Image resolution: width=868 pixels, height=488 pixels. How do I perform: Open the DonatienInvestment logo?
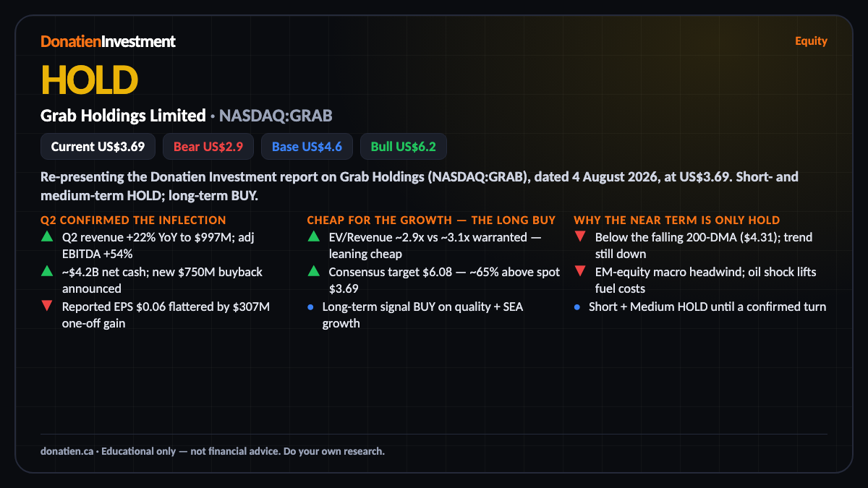click(x=108, y=41)
